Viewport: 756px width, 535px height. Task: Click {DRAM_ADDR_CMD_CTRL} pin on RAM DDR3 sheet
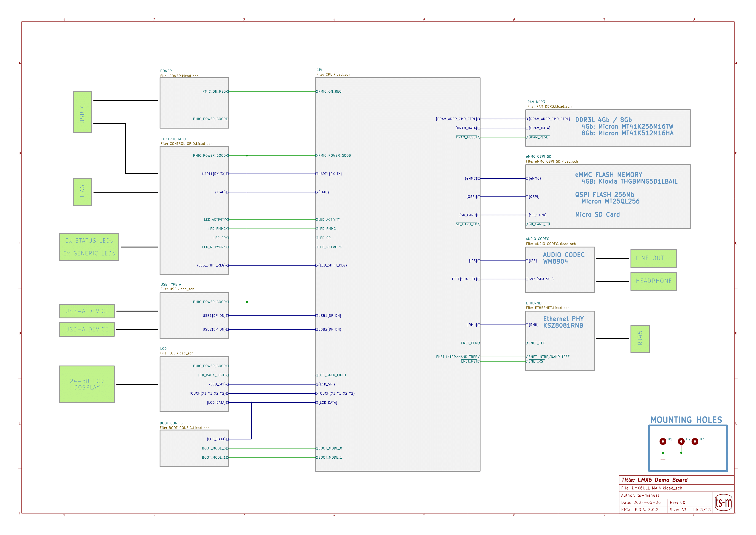click(x=548, y=119)
